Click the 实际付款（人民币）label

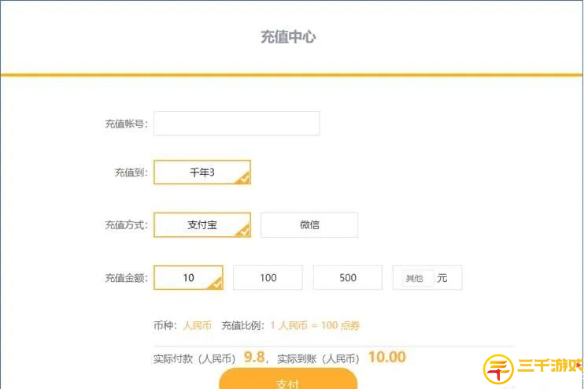(194, 359)
